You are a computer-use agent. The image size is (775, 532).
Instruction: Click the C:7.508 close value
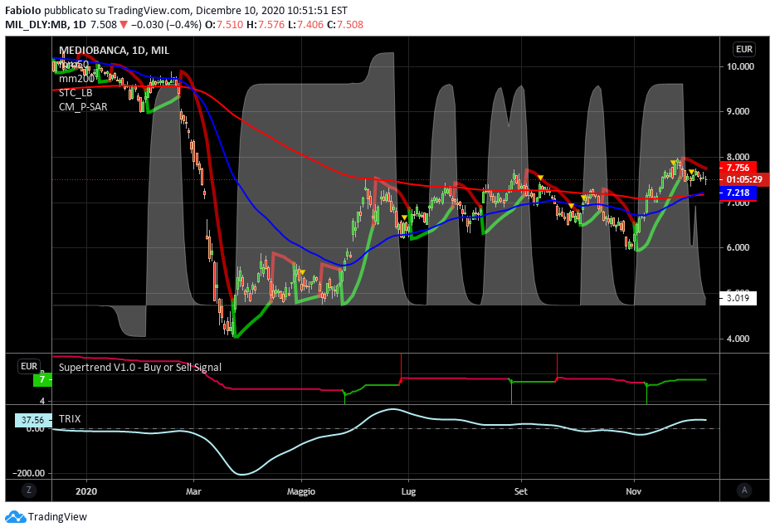(x=345, y=25)
